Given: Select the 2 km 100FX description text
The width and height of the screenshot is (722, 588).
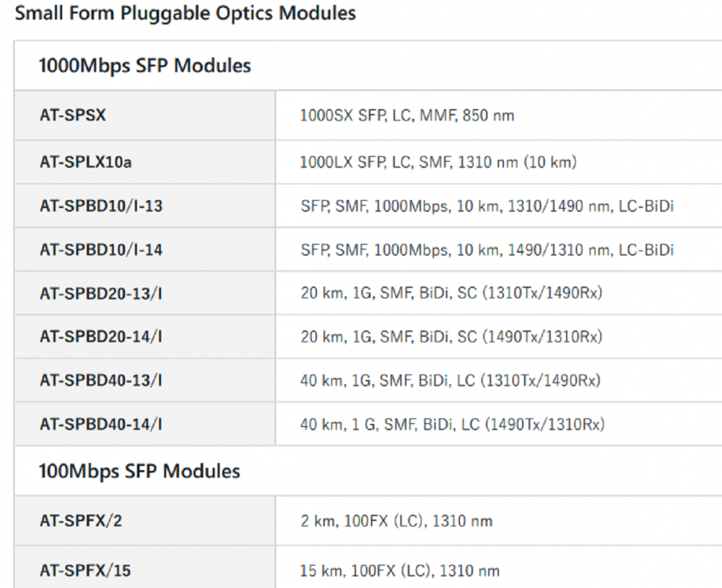Looking at the screenshot, I should click(396, 521).
